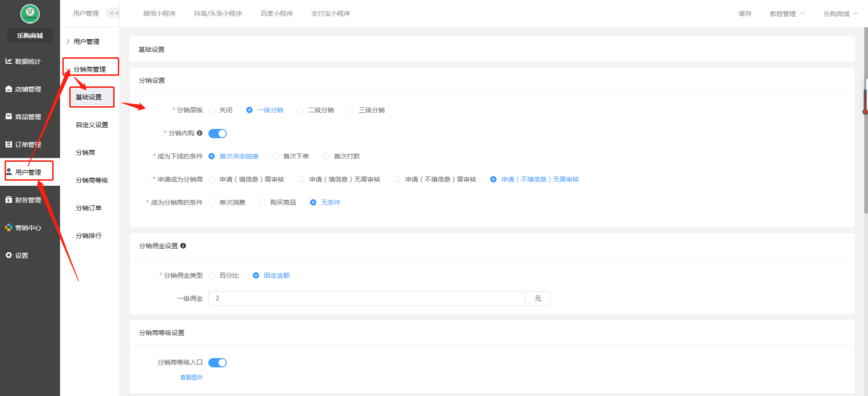
Task: Switch to 支付宝小程序 tab
Action: [331, 13]
